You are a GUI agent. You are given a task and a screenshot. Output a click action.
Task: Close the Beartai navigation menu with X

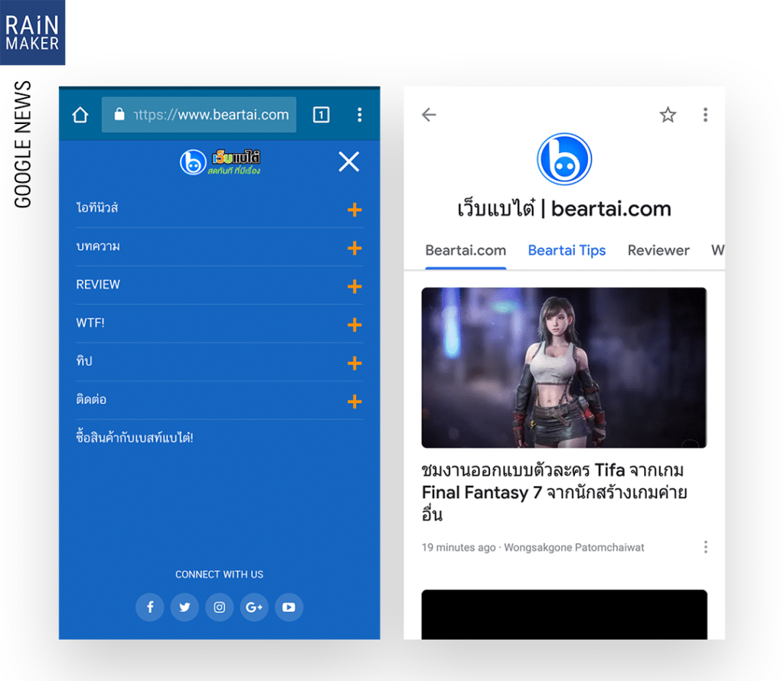(348, 161)
